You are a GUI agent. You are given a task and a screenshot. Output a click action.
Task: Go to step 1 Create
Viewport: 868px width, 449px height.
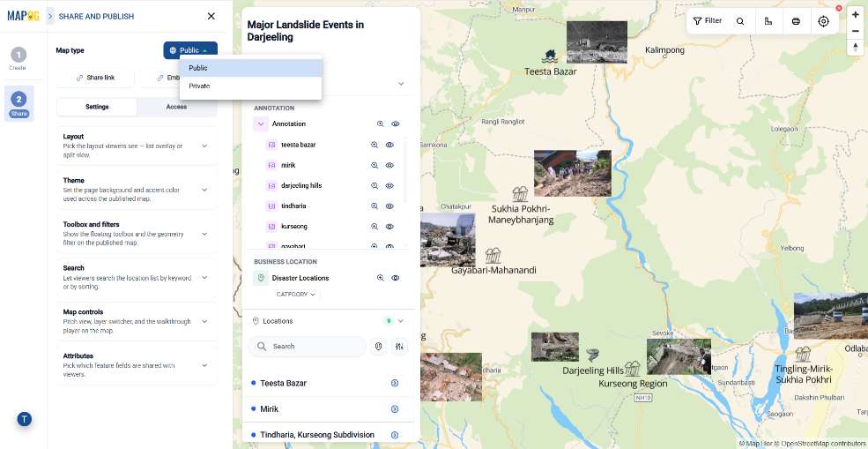[x=19, y=59]
